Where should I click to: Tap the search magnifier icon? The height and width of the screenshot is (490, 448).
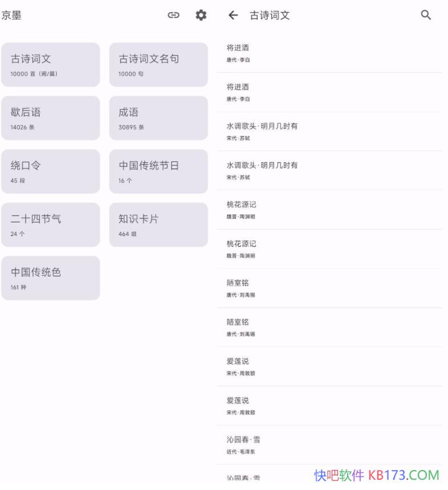tap(426, 15)
